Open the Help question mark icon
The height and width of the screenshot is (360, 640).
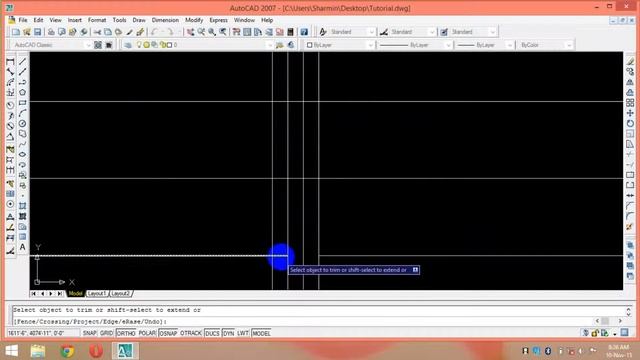click(x=304, y=32)
